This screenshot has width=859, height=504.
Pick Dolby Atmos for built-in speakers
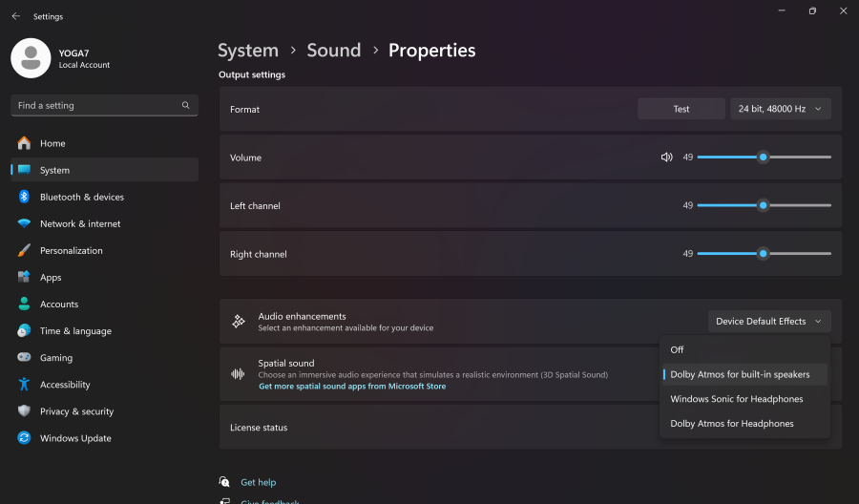point(740,374)
